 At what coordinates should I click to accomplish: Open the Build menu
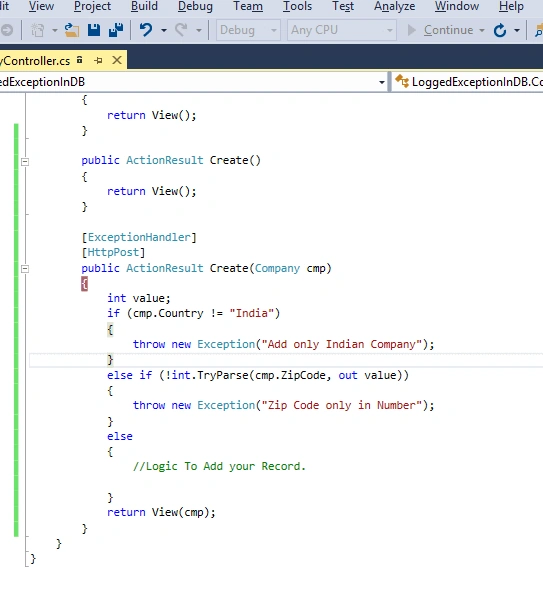[x=144, y=6]
